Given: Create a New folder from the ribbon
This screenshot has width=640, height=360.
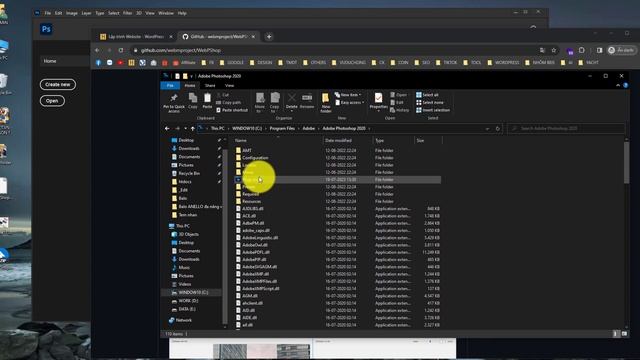Looking at the screenshot, I should coord(325,103).
